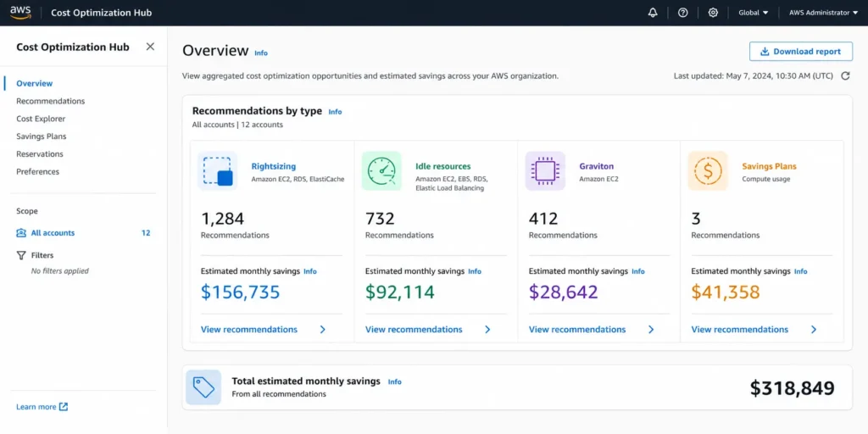This screenshot has width=868, height=434.
Task: Open the notifications bell icon
Action: click(x=653, y=13)
